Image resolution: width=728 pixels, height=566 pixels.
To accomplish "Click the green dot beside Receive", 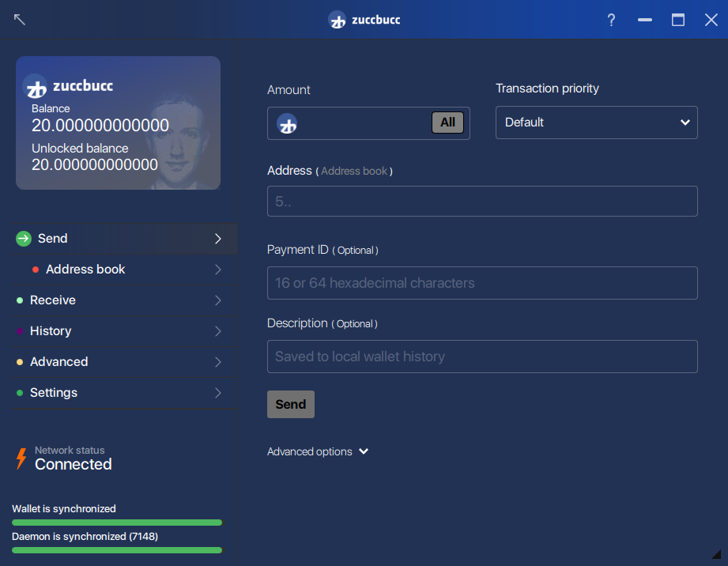I will (x=20, y=300).
